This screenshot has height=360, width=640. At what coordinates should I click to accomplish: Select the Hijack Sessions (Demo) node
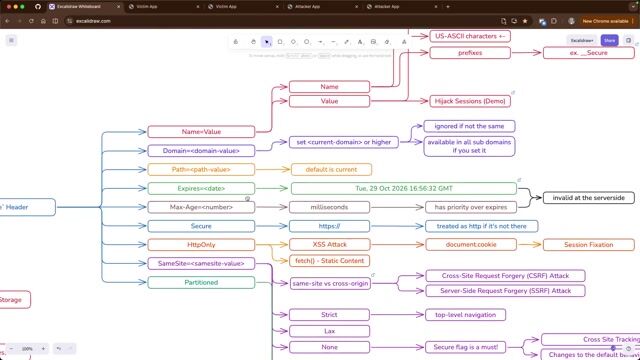(x=470, y=101)
